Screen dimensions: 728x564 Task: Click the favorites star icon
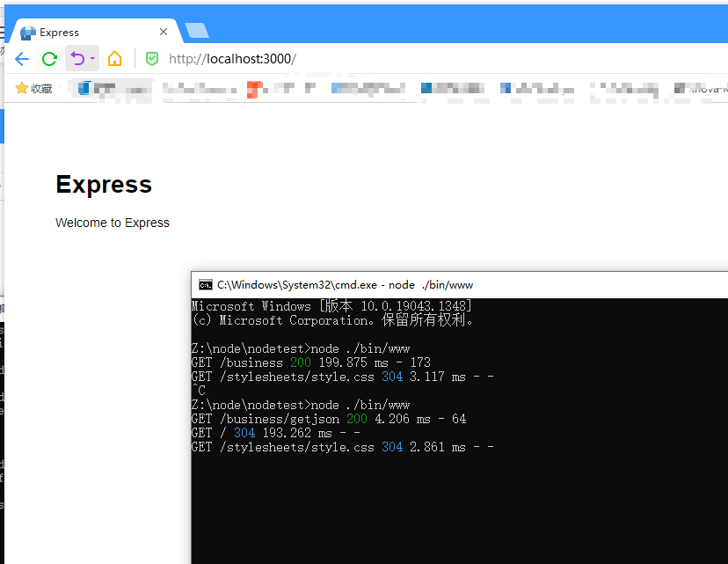pyautogui.click(x=21, y=88)
